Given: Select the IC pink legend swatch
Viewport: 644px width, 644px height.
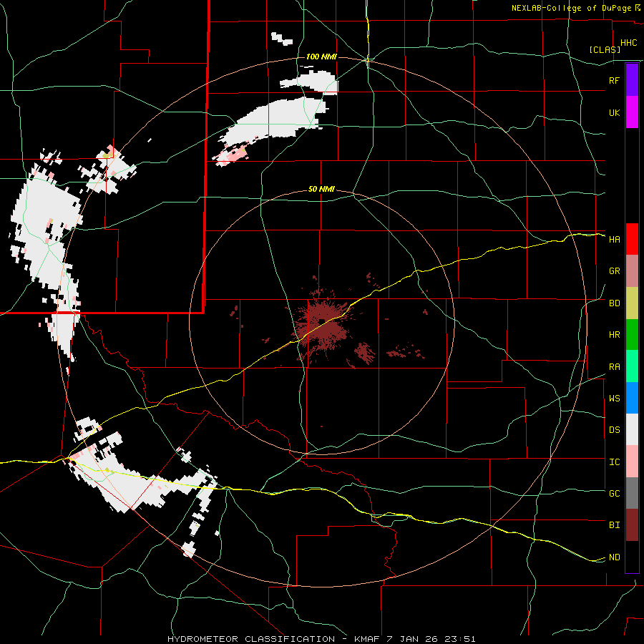Looking at the screenshot, I should tap(632, 462).
